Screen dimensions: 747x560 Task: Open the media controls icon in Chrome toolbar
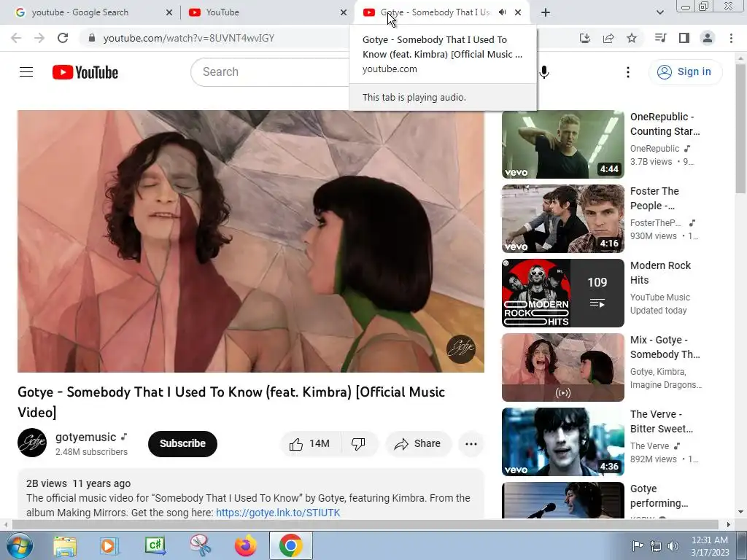coord(661,38)
